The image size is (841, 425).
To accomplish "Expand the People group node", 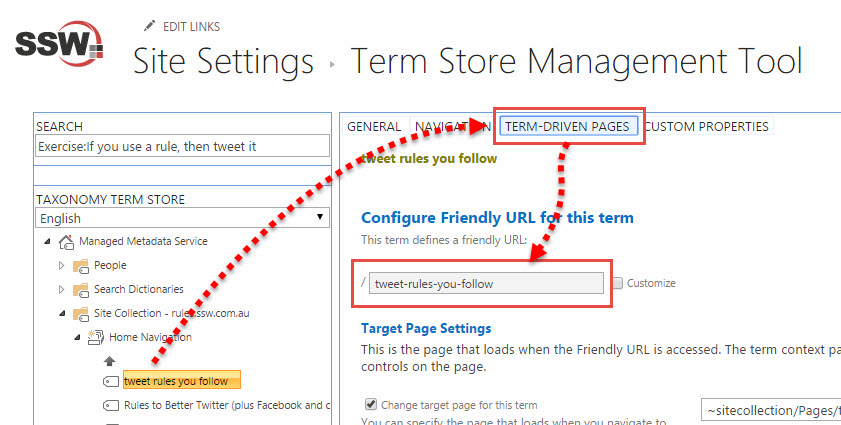I will 62,266.
